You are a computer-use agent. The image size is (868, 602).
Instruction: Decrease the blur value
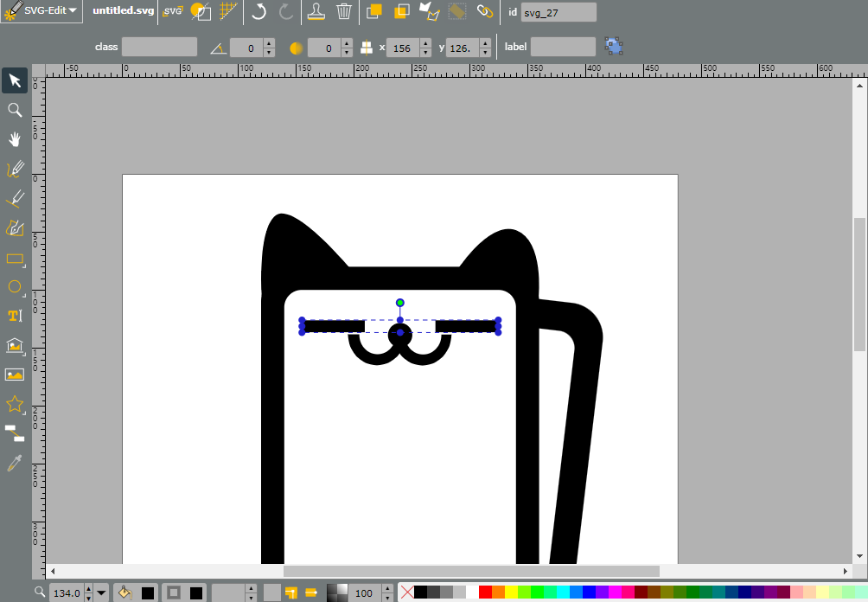pos(347,53)
